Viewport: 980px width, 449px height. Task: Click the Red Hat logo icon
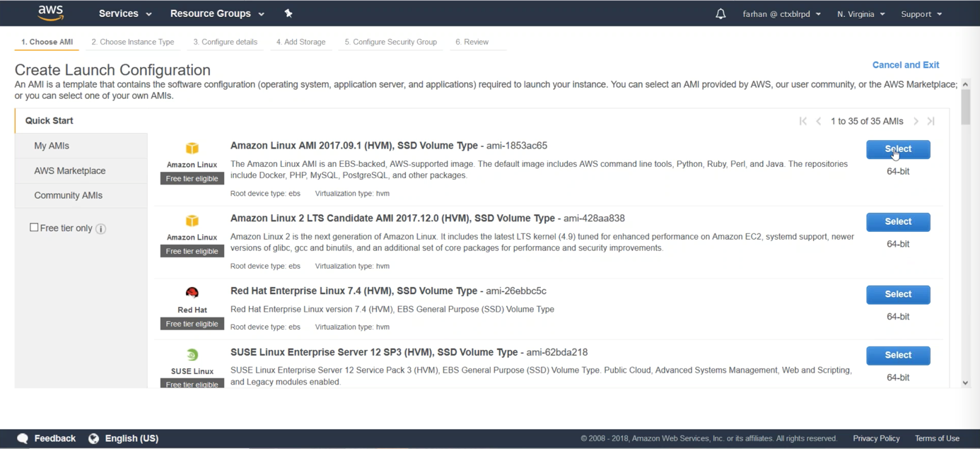tap(192, 293)
